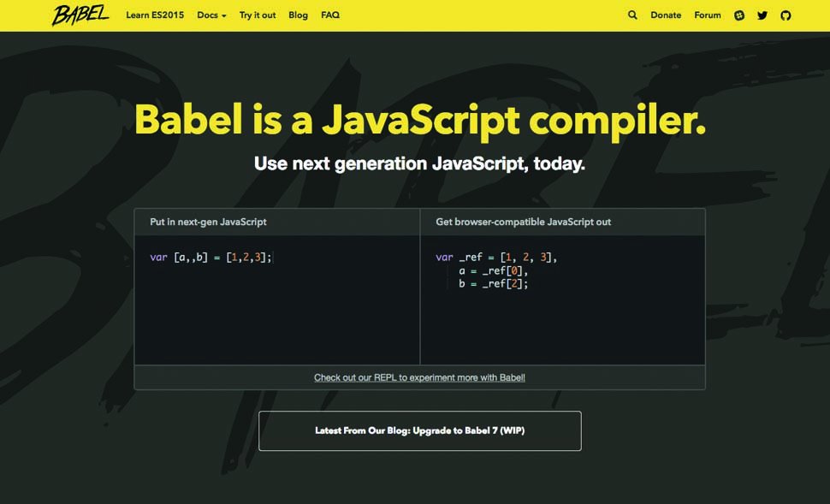The image size is (830, 504).
Task: Open 'Upgrade to Babel 7 (WIP)' blog button
Action: 420,431
